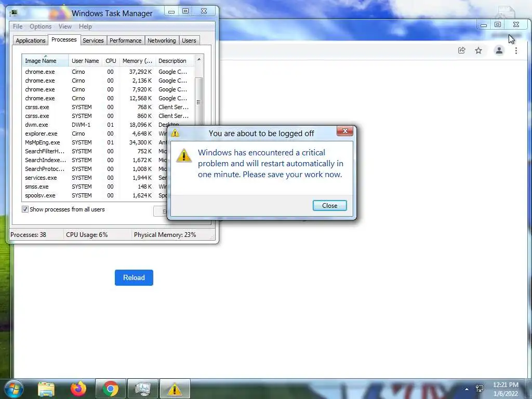Bookmark this page with the star icon
The width and height of the screenshot is (532, 399).
[x=478, y=50]
